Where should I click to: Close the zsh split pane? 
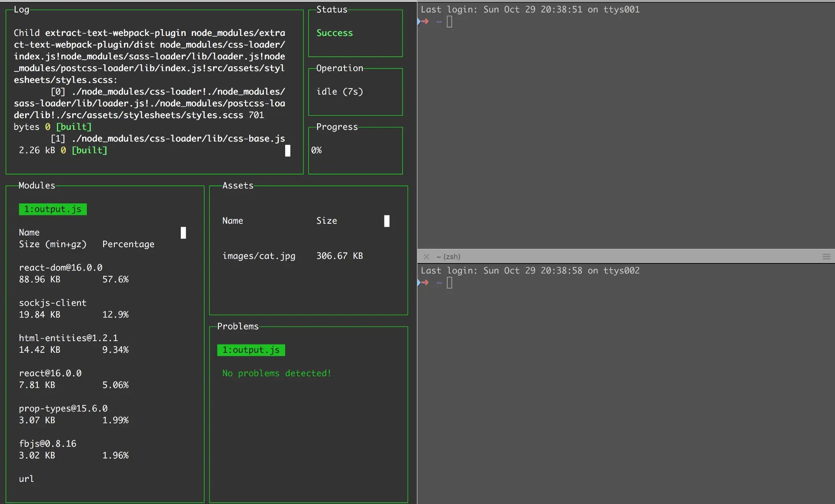426,257
